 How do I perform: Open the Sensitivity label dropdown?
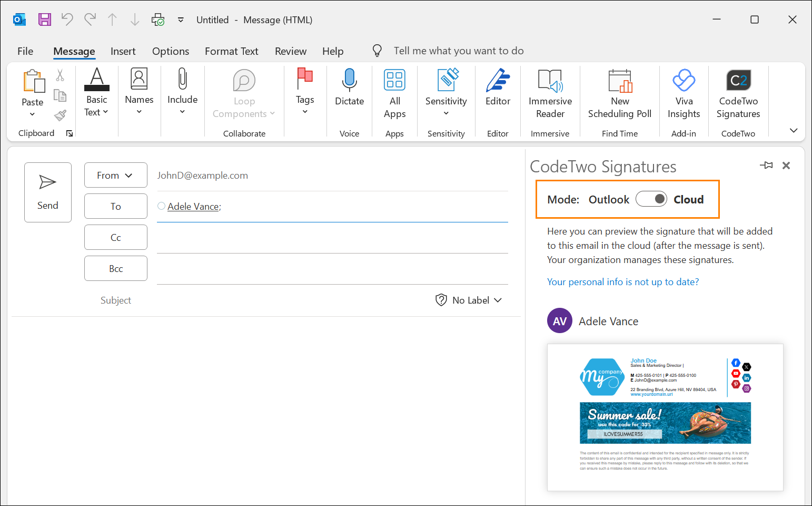(x=446, y=92)
